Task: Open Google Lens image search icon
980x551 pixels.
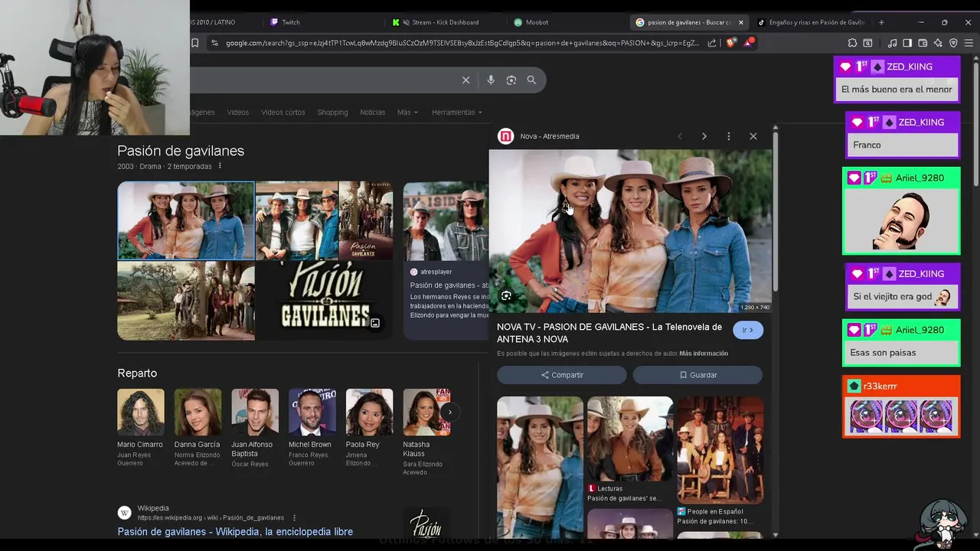Action: pyautogui.click(x=511, y=80)
